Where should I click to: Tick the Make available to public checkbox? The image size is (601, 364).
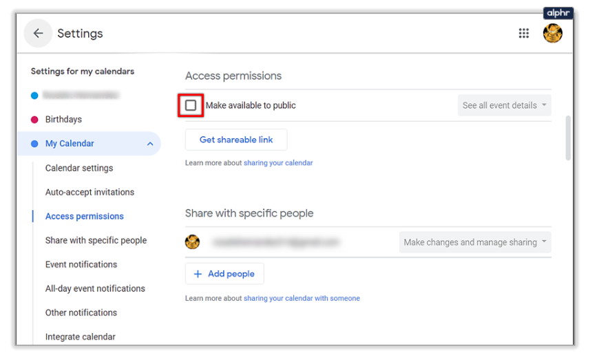(191, 105)
